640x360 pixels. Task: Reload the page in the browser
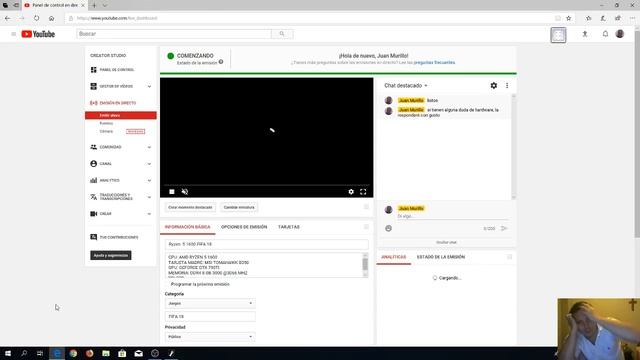pyautogui.click(x=36, y=18)
